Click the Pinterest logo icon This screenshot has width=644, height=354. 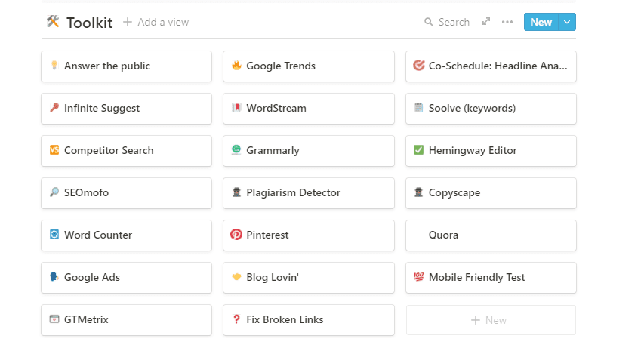coord(236,235)
